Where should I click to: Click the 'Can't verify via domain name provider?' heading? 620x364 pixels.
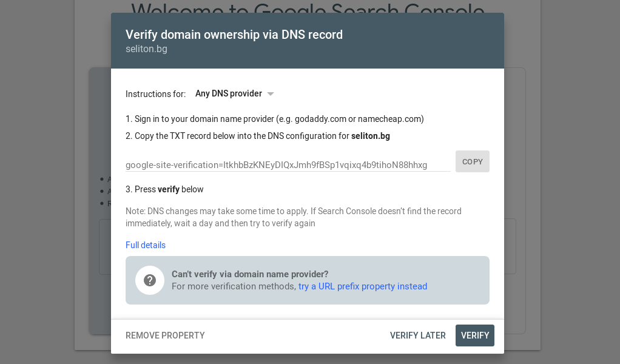coord(250,274)
